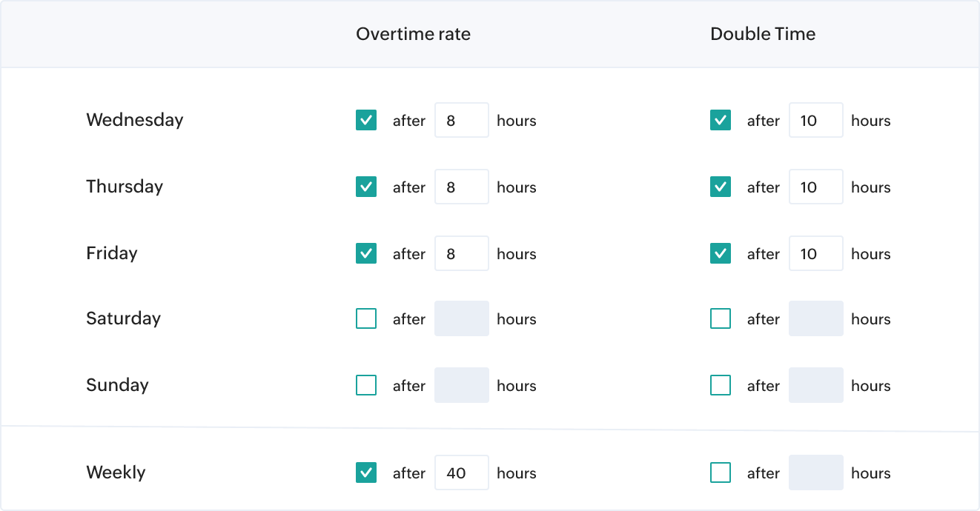
Task: Click Saturday's disabled overtime hours field
Action: pos(461,318)
